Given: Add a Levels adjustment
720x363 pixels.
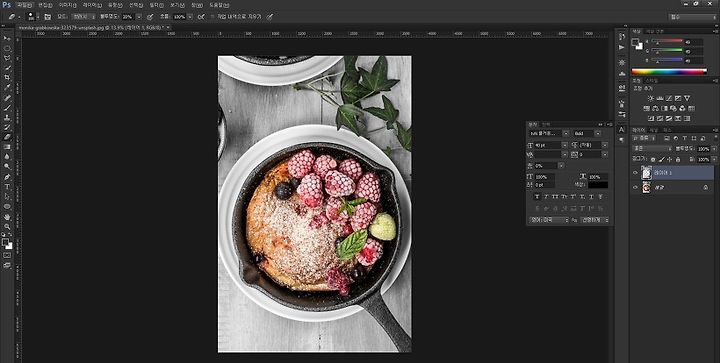Looking at the screenshot, I should [x=660, y=98].
